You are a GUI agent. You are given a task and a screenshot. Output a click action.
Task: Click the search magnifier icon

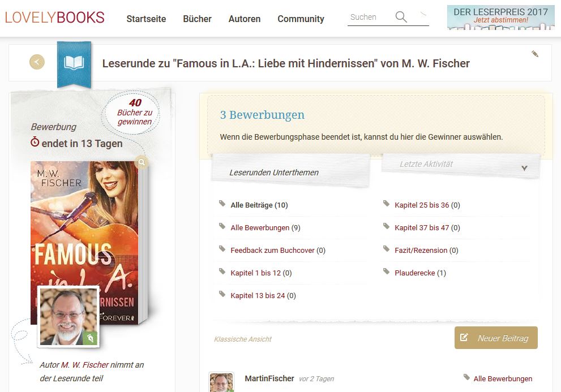pos(401,17)
